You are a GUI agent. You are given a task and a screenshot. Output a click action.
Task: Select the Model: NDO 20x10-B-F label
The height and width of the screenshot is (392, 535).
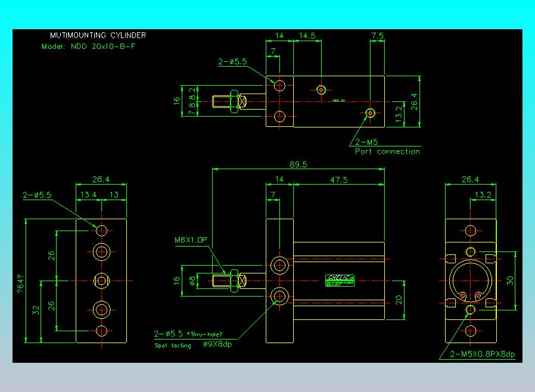tap(88, 46)
